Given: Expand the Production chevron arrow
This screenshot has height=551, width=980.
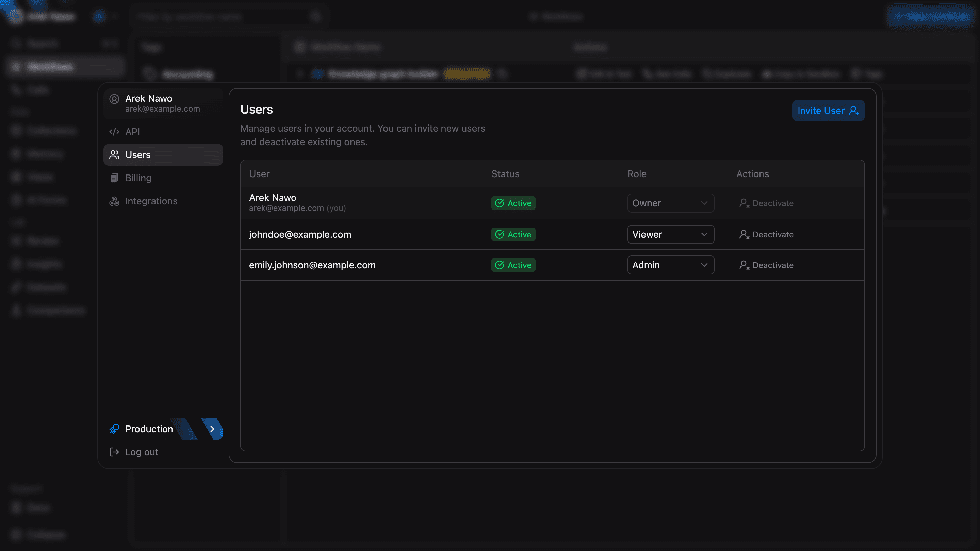Looking at the screenshot, I should 212,429.
